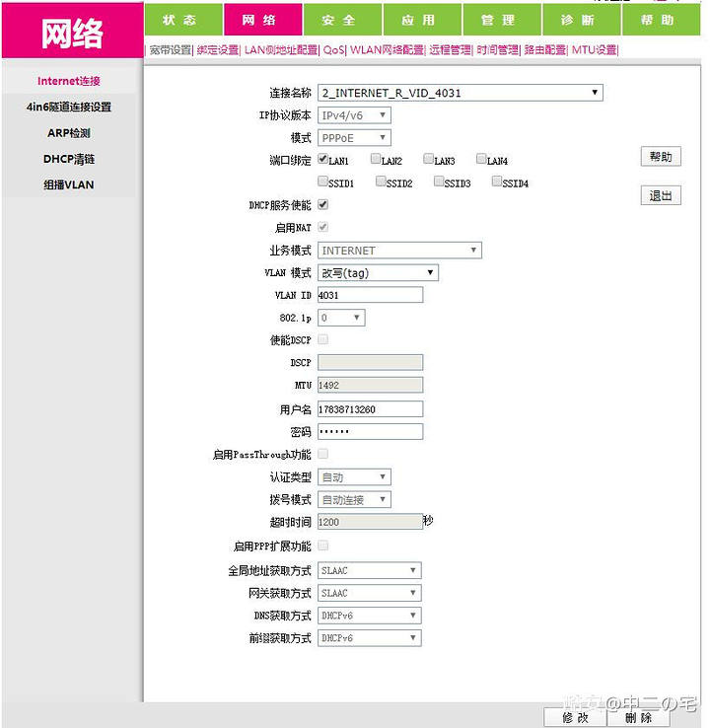
Task: Open 组播VLAN sidebar item
Action: point(69,184)
